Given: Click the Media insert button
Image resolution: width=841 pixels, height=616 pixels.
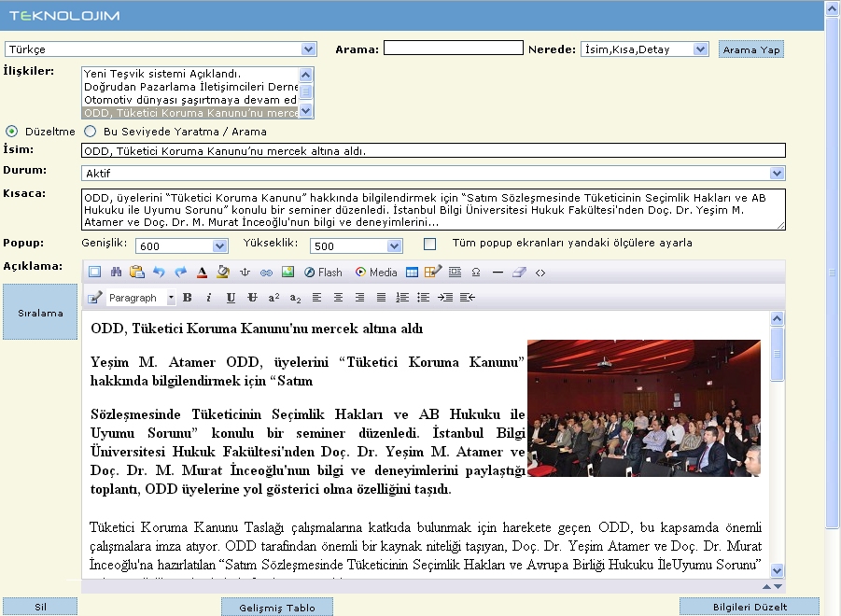Looking at the screenshot, I should tap(376, 273).
